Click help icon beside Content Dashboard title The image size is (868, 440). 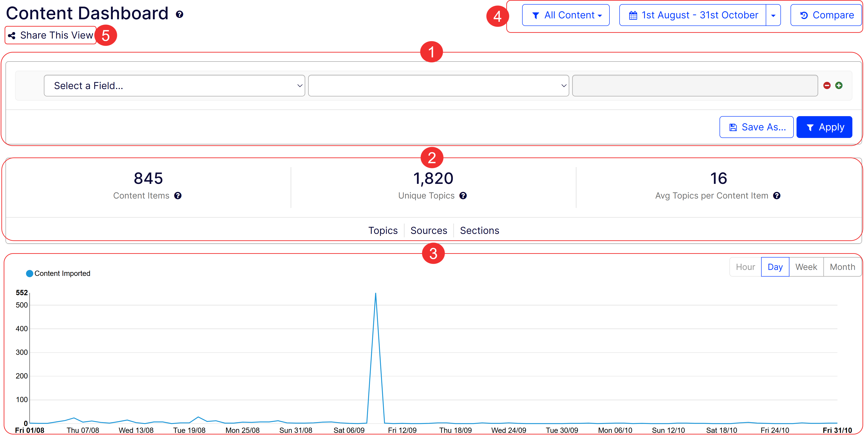pyautogui.click(x=179, y=14)
